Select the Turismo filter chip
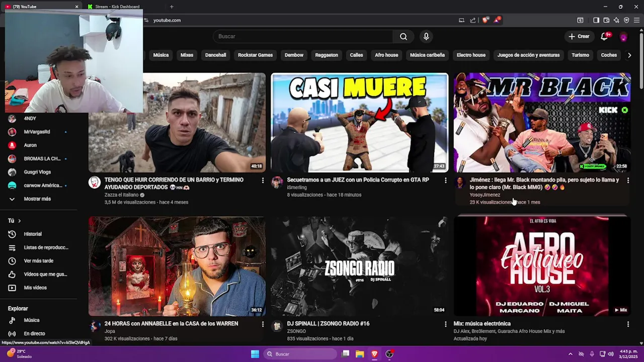 pyautogui.click(x=580, y=55)
